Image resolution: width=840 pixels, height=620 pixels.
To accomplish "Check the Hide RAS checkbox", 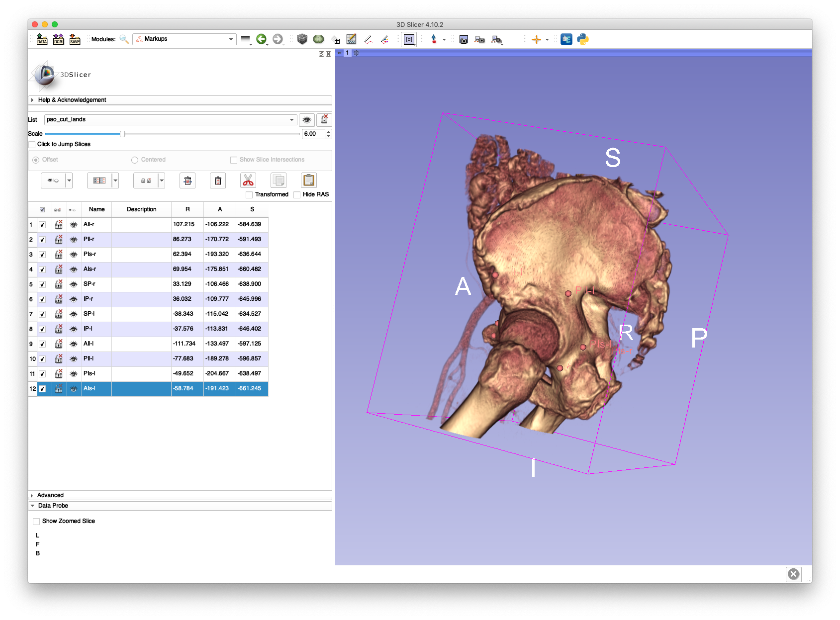I will (x=297, y=195).
